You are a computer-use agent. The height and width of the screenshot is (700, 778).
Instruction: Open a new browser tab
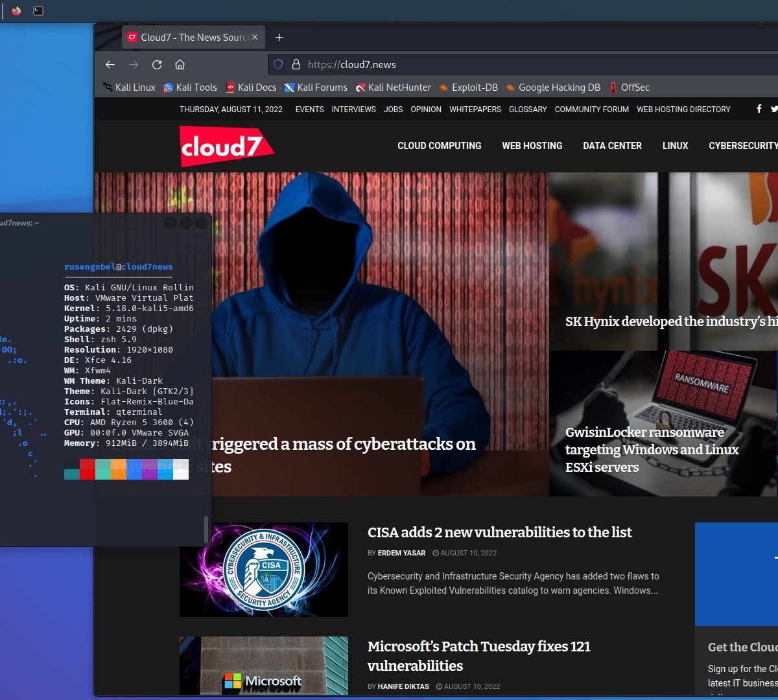point(279,38)
